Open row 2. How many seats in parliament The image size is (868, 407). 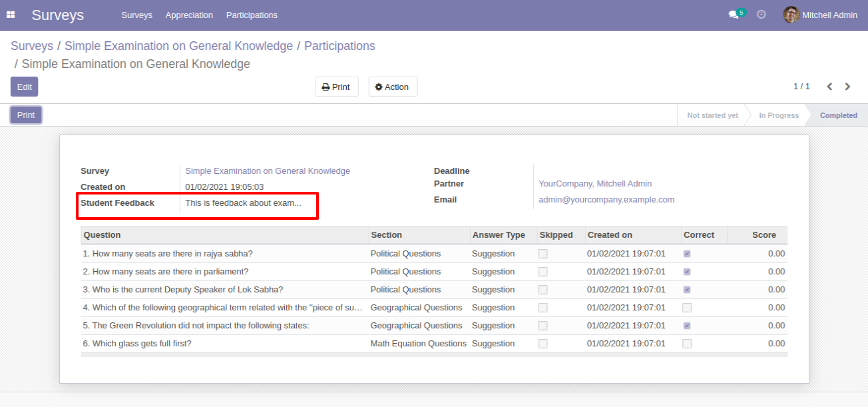pos(434,272)
